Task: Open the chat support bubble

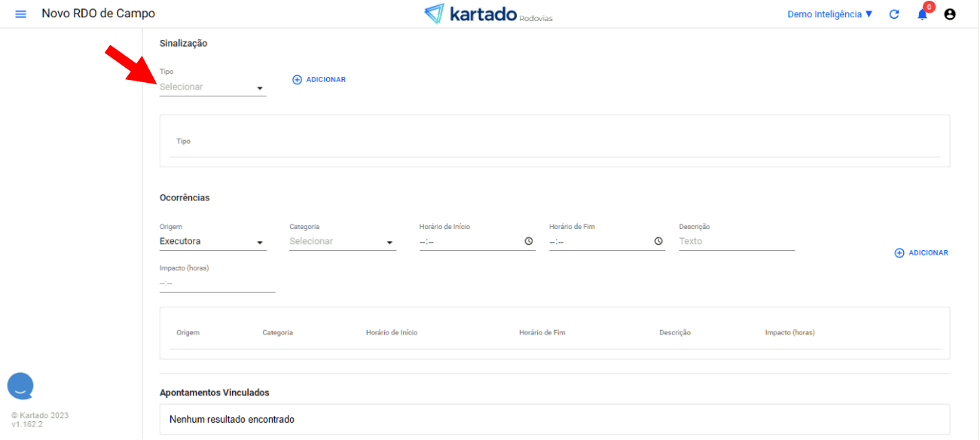Action: pos(20,387)
